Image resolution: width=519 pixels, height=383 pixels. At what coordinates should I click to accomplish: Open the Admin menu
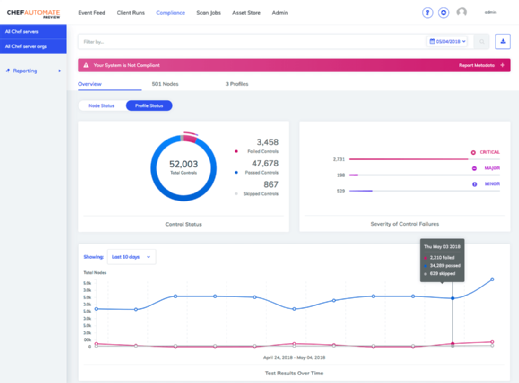(280, 13)
